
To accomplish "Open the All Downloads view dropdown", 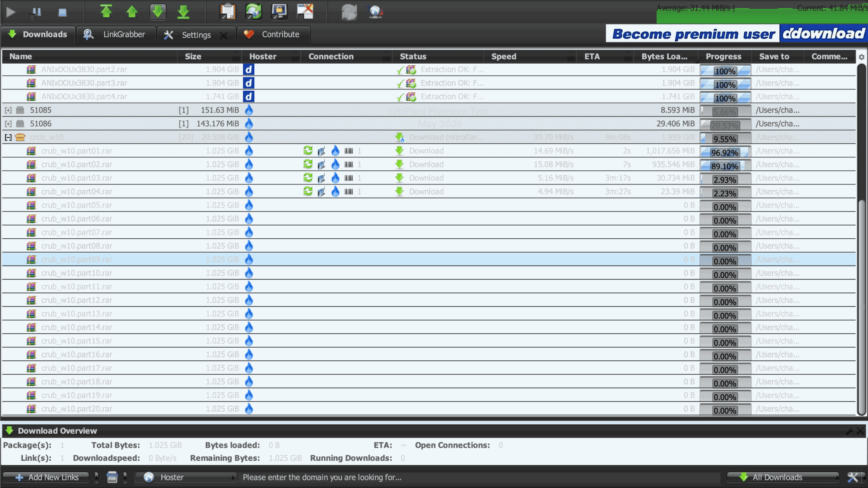I will 783,477.
